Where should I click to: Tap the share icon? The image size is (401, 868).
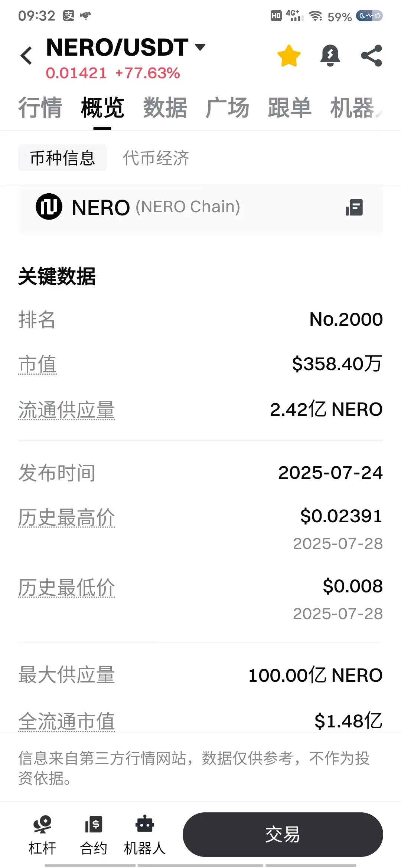[x=372, y=56]
